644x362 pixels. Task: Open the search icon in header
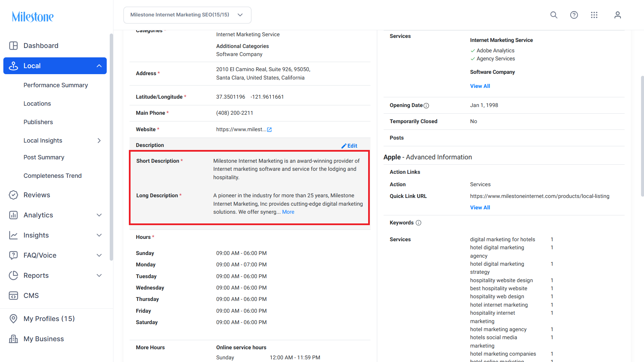click(554, 15)
